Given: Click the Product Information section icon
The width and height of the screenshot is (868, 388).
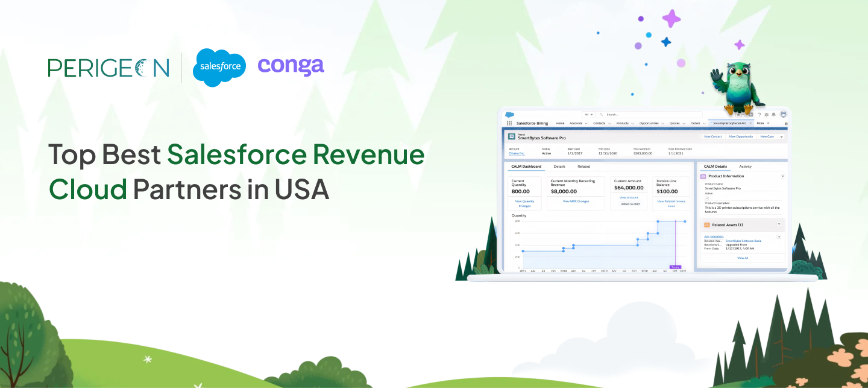Looking at the screenshot, I should point(703,176).
